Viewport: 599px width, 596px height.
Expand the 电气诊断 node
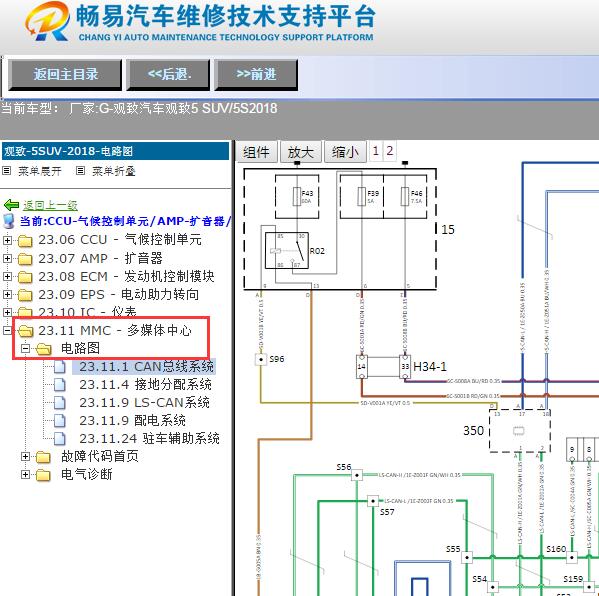tap(25, 474)
